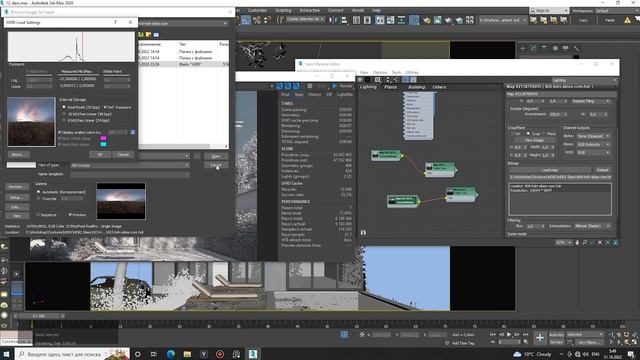Image resolution: width=640 pixels, height=360 pixels.
Task: Click the Devices button
Action: (17, 187)
